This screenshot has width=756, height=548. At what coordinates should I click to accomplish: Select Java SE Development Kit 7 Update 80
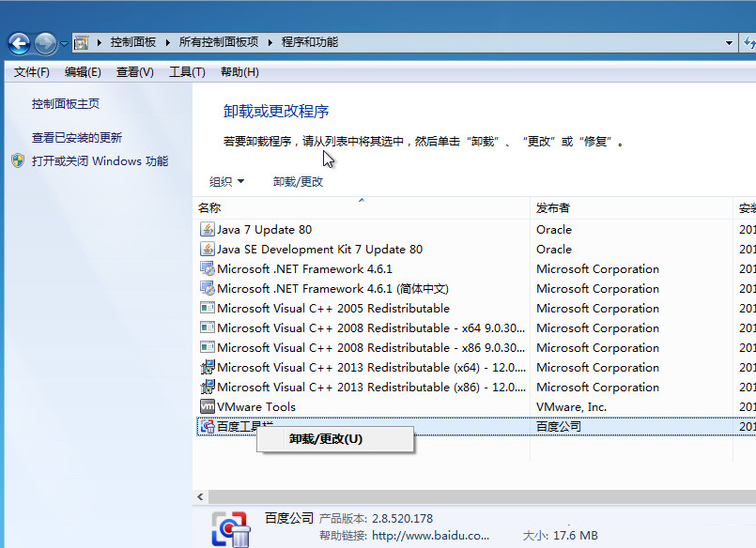pyautogui.click(x=319, y=250)
